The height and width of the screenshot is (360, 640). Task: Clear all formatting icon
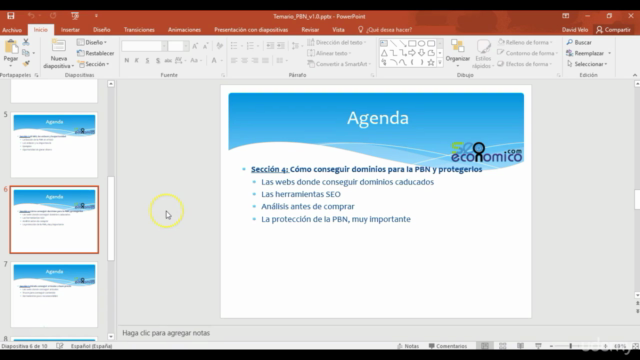(x=220, y=46)
